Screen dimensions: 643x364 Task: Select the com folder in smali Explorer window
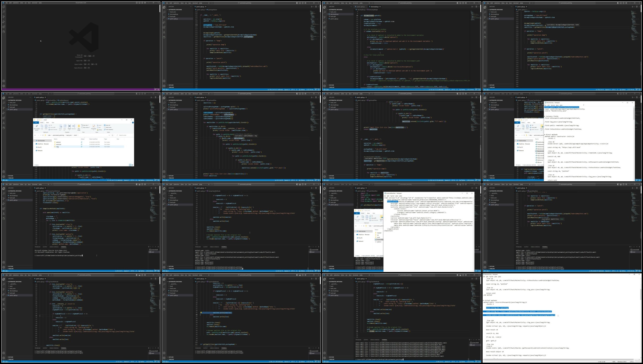pos(58,147)
